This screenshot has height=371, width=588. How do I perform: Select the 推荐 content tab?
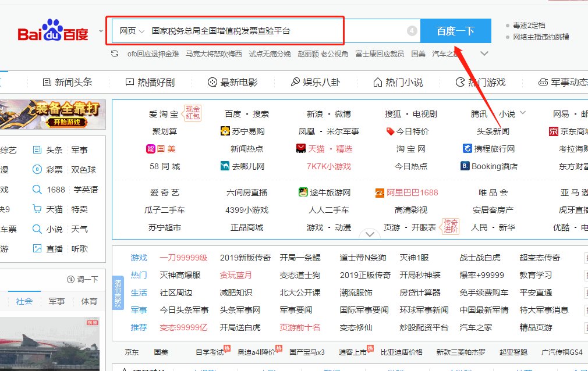139,327
